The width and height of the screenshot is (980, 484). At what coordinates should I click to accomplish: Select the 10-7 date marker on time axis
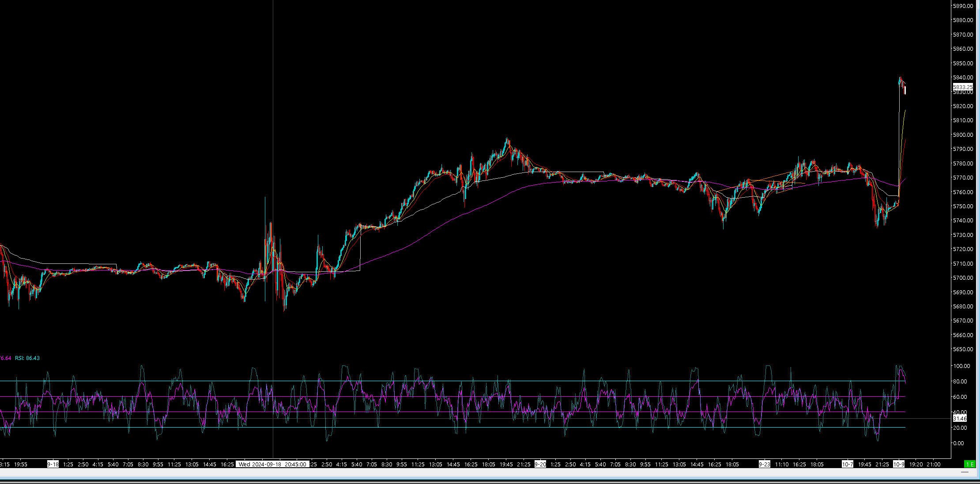(848, 464)
